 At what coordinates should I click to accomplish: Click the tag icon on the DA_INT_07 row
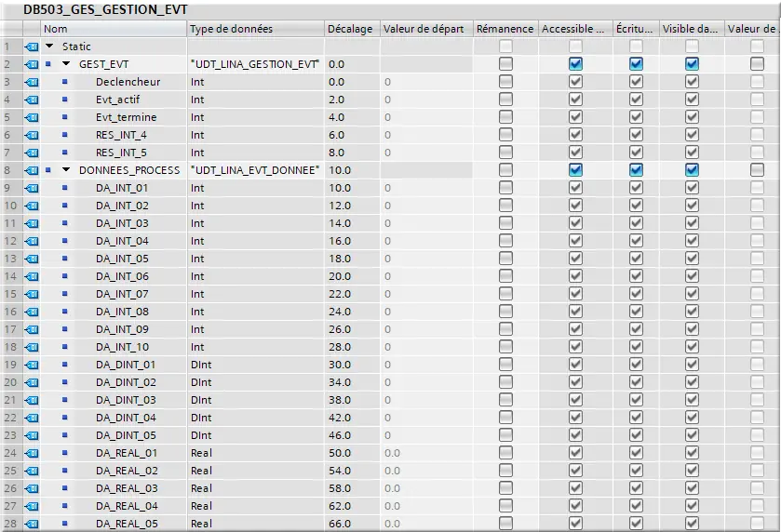pos(32,294)
